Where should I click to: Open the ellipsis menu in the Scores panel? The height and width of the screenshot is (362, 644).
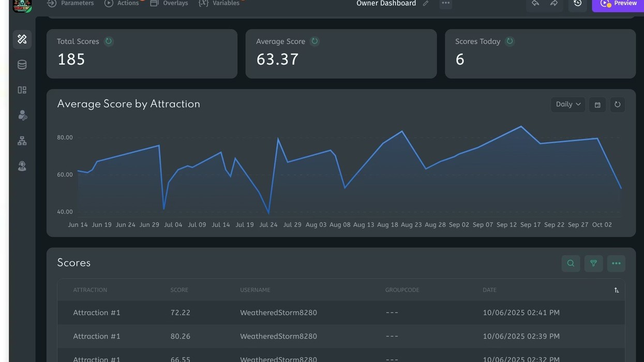pos(616,263)
